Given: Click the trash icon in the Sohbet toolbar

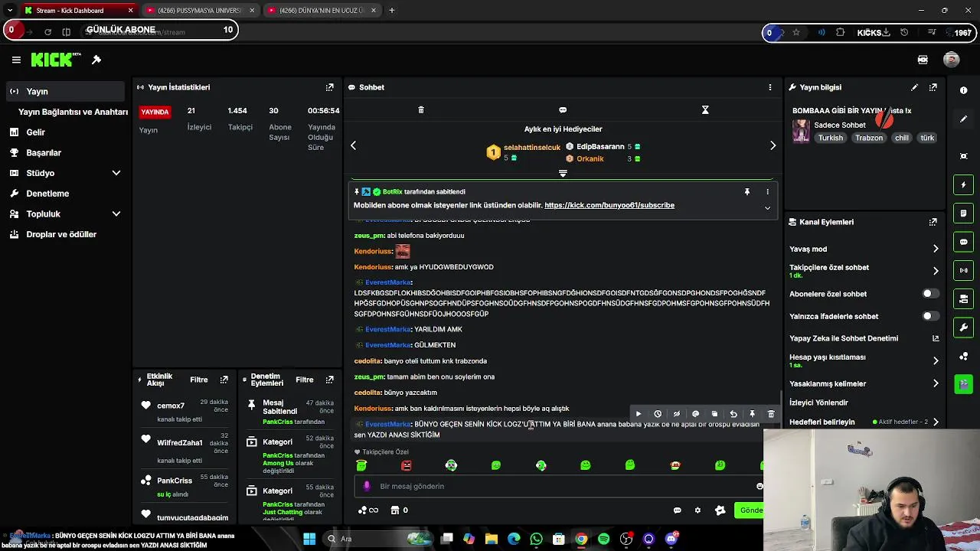Looking at the screenshot, I should (421, 110).
